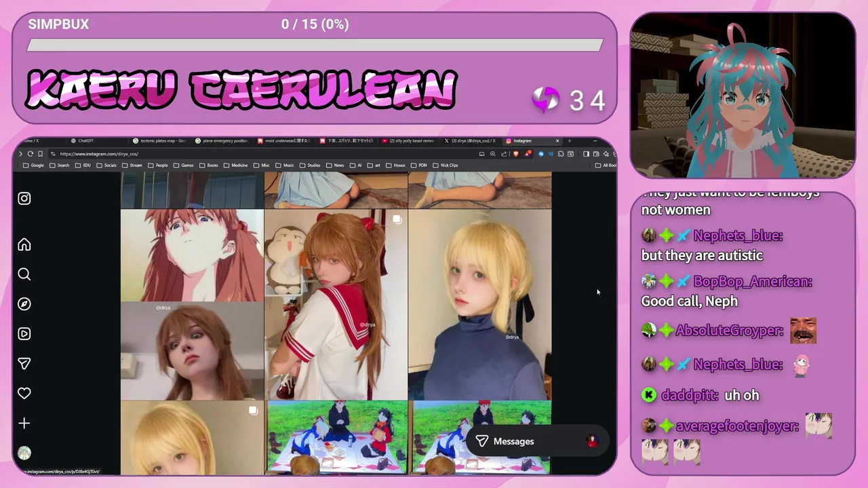Open a new browser tab with plus
This screenshot has width=868, height=488.
(570, 141)
